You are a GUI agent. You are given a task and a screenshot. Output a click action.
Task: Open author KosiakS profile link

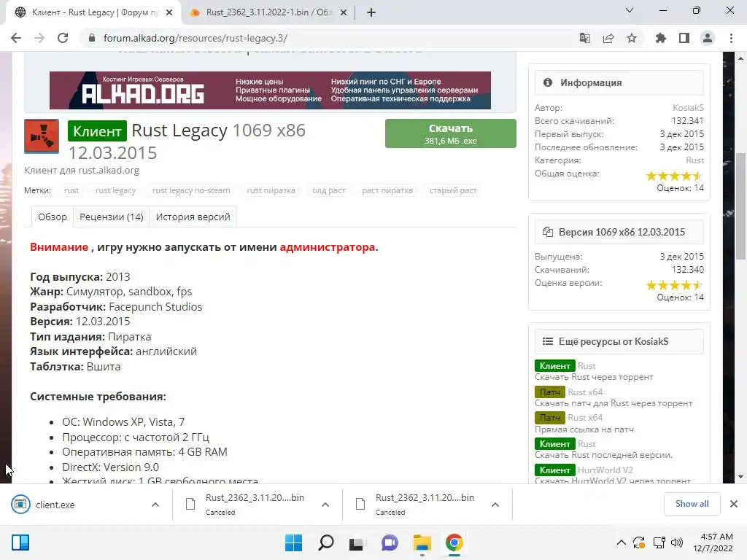[x=688, y=108]
